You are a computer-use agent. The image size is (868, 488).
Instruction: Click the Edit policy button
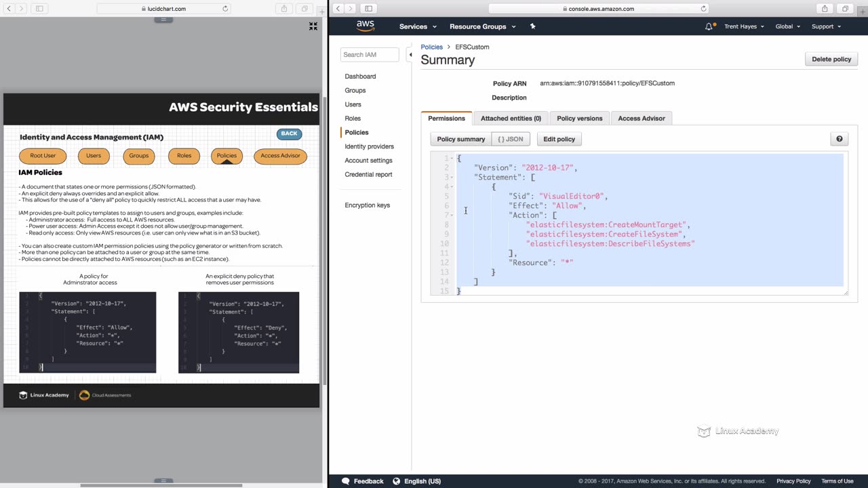click(x=559, y=139)
